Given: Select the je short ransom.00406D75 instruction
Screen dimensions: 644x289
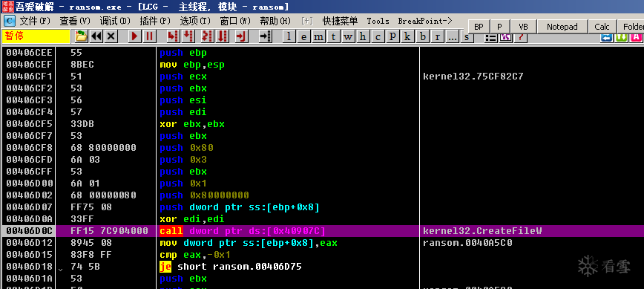Looking at the screenshot, I should [231, 267].
